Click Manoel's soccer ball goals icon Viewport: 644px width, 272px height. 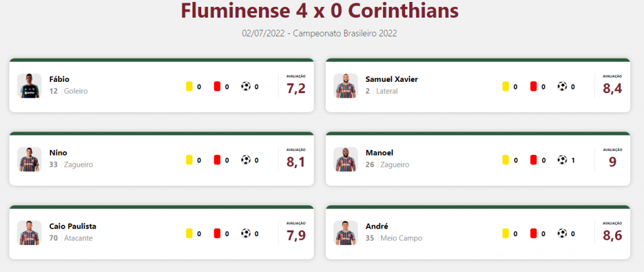coord(562,160)
